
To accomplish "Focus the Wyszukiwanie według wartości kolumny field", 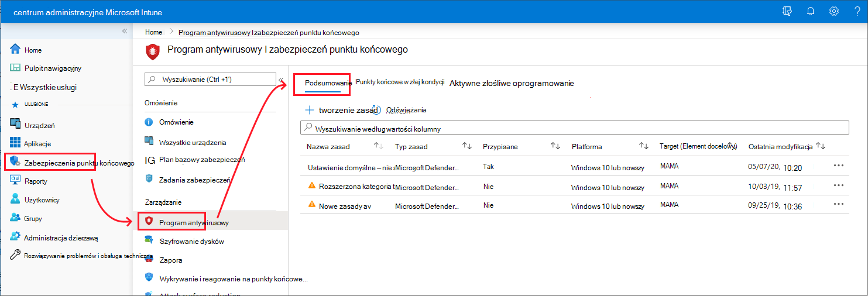I will tap(575, 128).
